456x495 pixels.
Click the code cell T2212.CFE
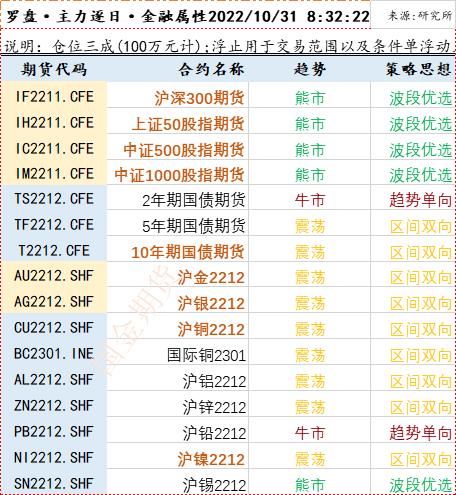[x=54, y=251]
